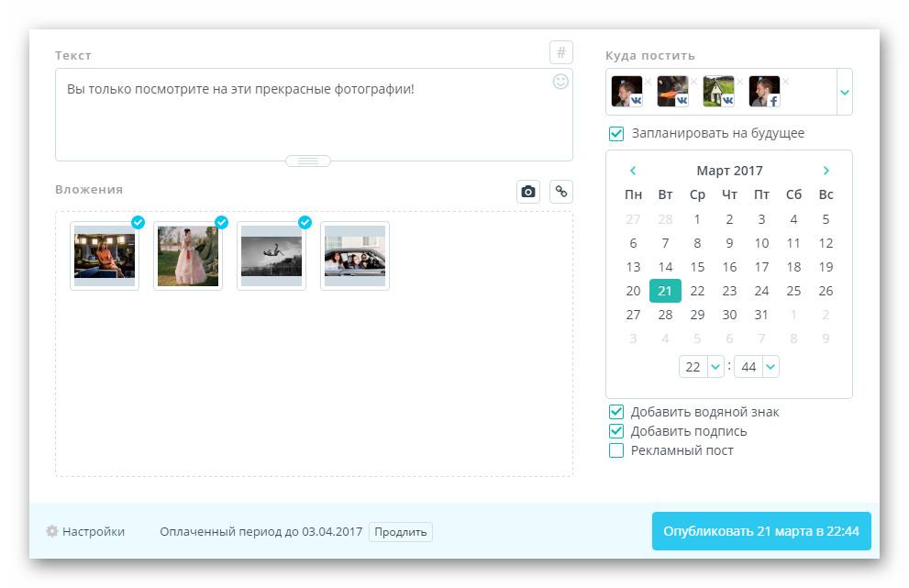This screenshot has width=909, height=588.
Task: Click the link attachment icon
Action: point(560,191)
